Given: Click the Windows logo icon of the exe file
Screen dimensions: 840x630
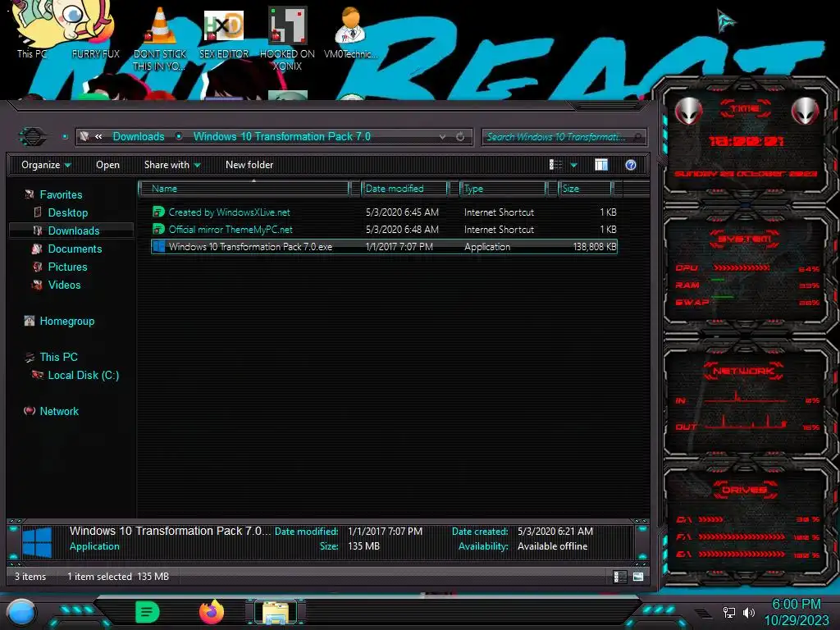Looking at the screenshot, I should pos(158,246).
